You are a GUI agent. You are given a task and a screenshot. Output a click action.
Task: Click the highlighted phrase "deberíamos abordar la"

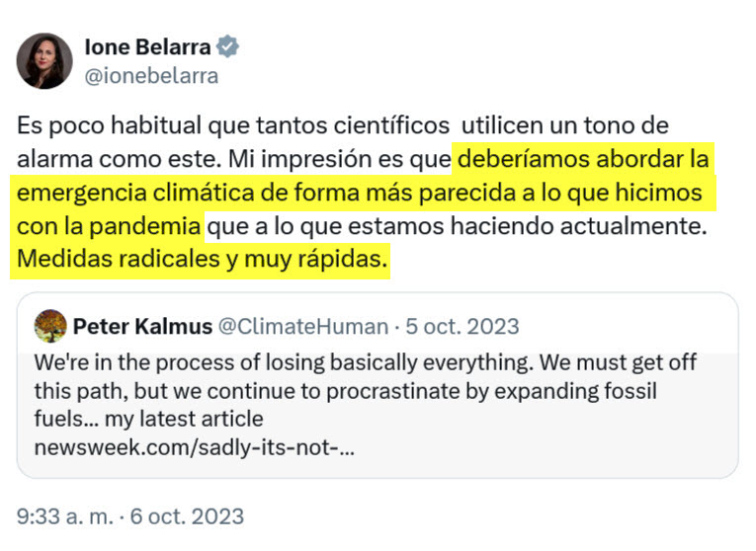point(583,158)
